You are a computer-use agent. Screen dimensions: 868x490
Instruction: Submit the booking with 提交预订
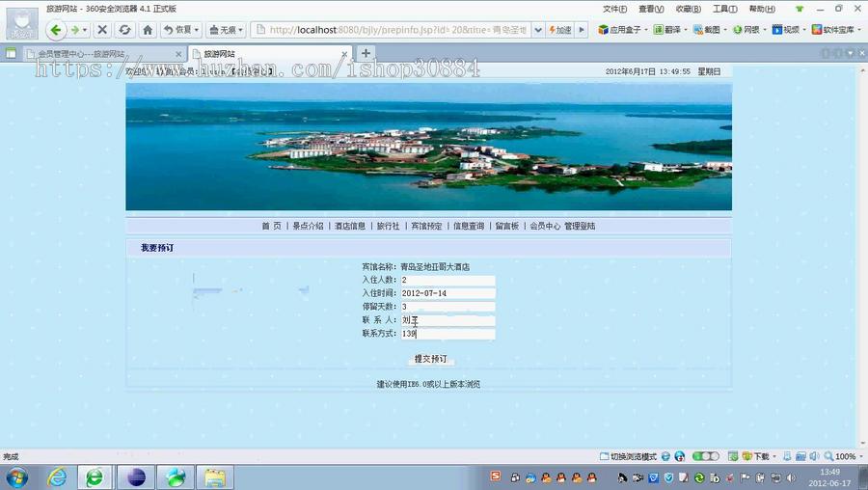coord(431,359)
